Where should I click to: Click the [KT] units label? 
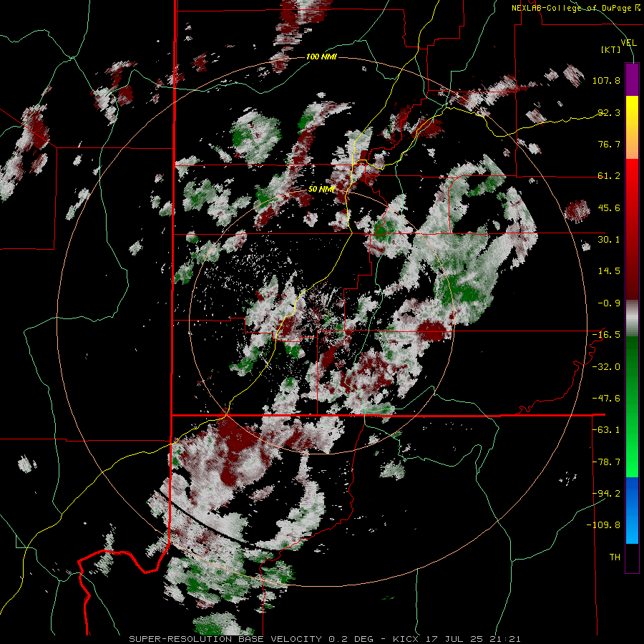pyautogui.click(x=610, y=49)
